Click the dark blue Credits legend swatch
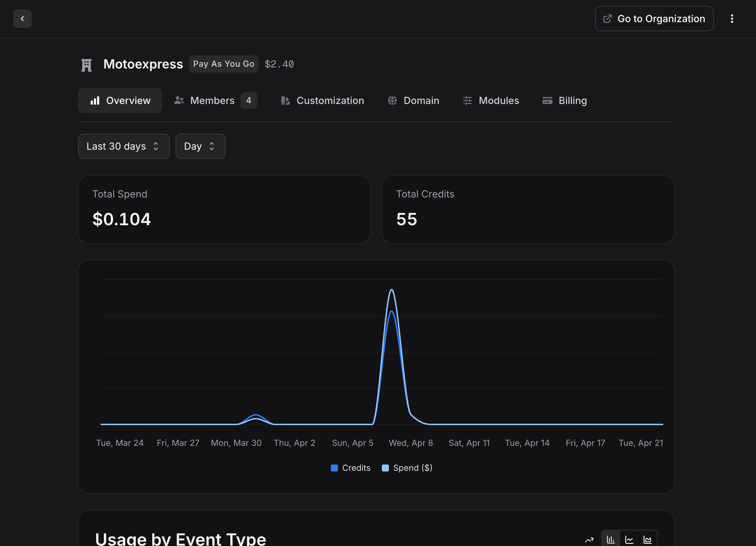Screen dimensions: 756x546 tap(334, 468)
